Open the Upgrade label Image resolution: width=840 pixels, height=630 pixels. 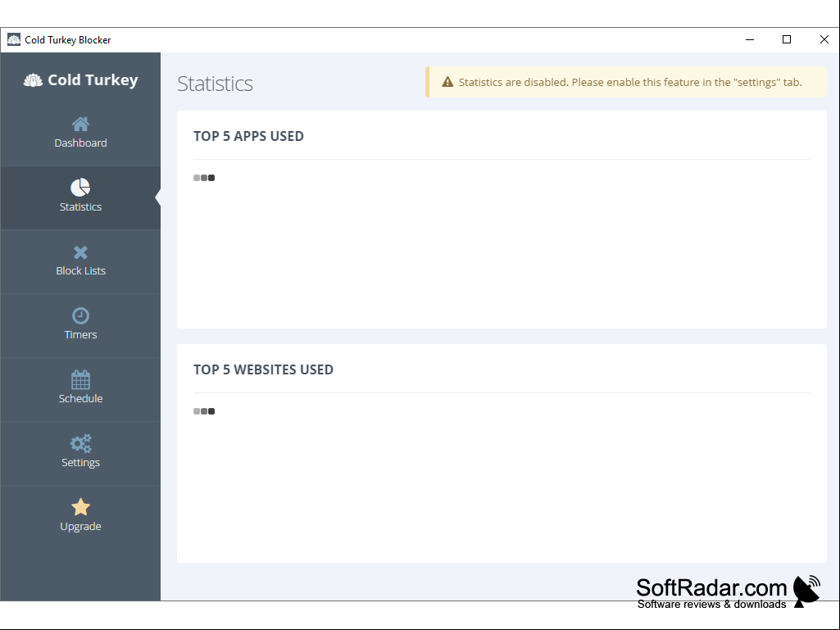coord(80,526)
